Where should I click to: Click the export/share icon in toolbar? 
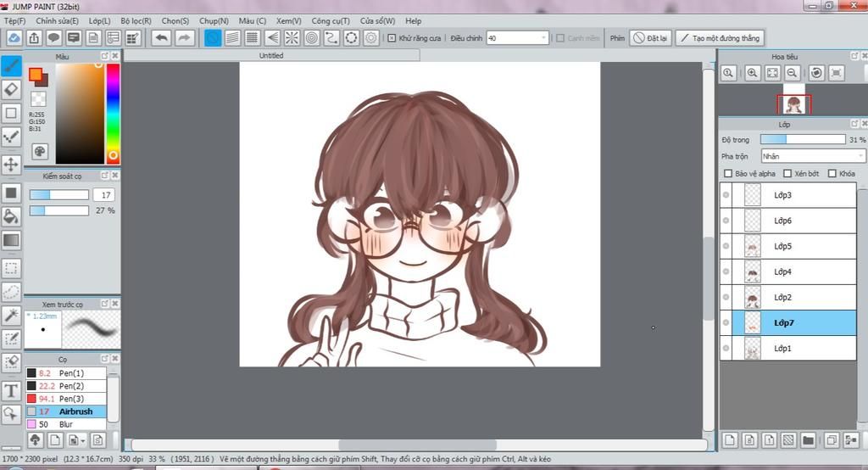coord(34,38)
